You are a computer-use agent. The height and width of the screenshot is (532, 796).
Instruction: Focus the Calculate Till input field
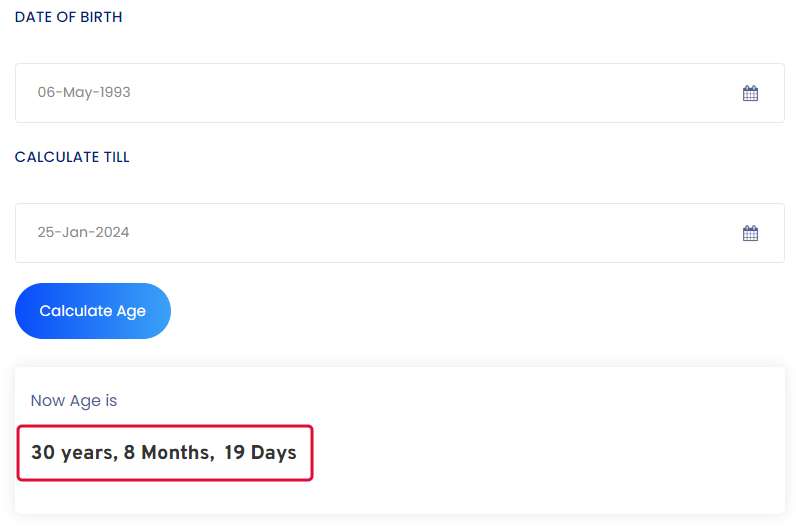click(x=400, y=233)
